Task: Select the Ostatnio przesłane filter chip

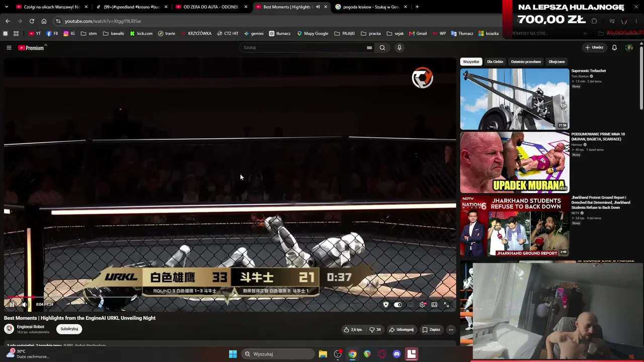Action: coord(526,62)
